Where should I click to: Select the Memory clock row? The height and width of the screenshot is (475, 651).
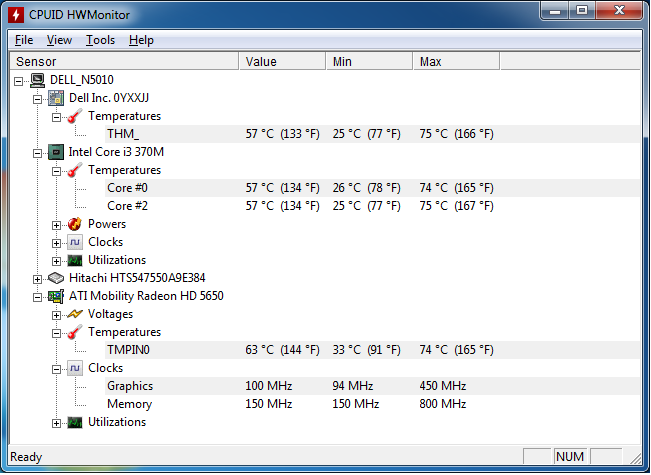click(x=372, y=404)
